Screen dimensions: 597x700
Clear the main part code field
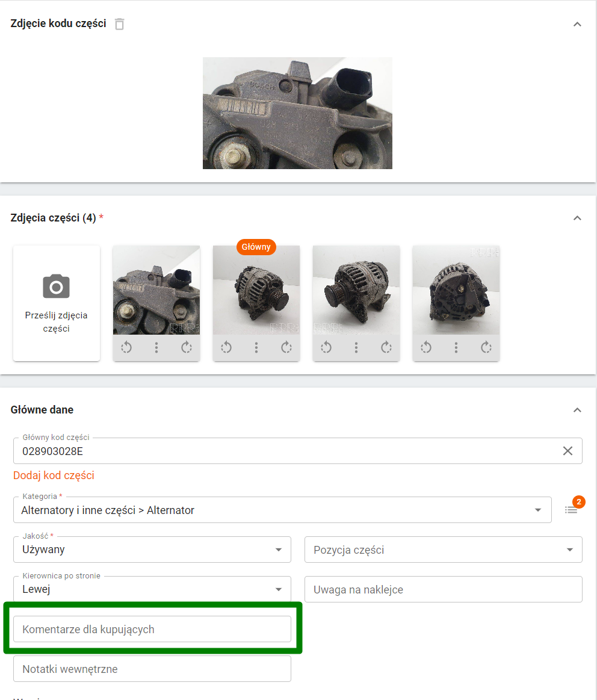coord(568,451)
